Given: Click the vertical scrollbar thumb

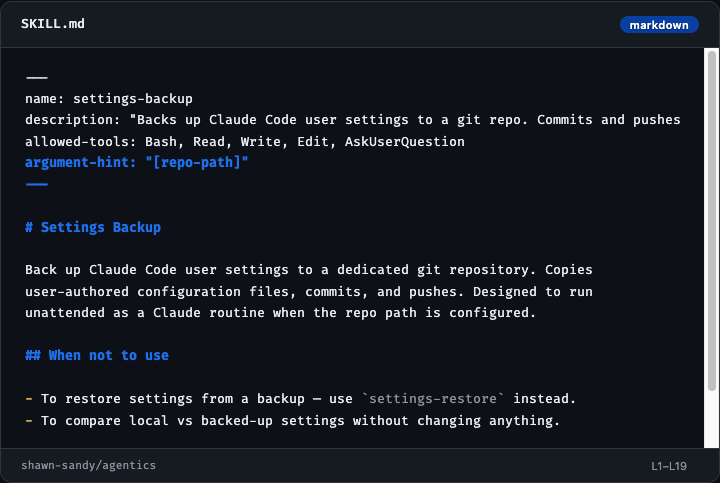Looking at the screenshot, I should point(712,220).
